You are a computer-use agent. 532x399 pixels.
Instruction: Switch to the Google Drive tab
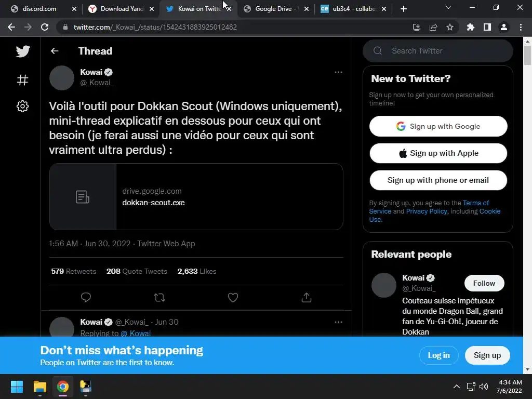(276, 9)
